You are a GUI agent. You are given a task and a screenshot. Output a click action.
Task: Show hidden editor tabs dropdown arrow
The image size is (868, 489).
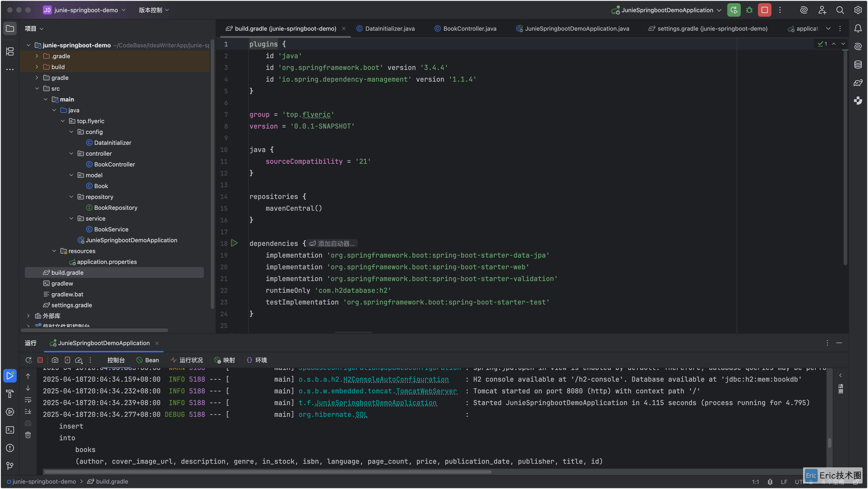tap(828, 29)
